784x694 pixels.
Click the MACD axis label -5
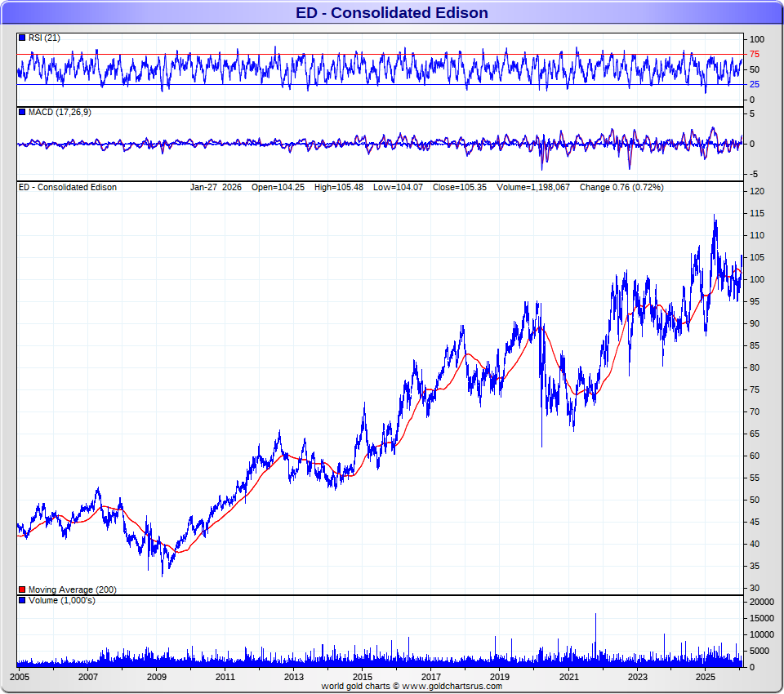tap(754, 174)
